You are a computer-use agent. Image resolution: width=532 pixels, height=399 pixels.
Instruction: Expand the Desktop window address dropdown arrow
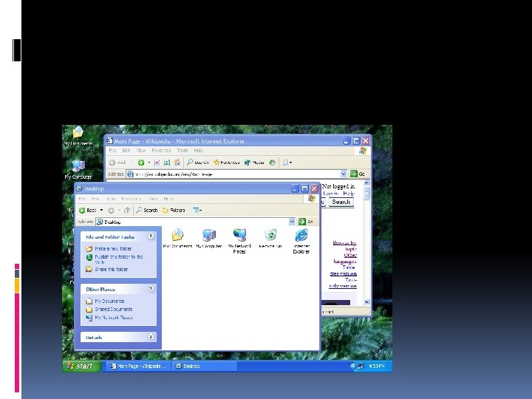(292, 222)
